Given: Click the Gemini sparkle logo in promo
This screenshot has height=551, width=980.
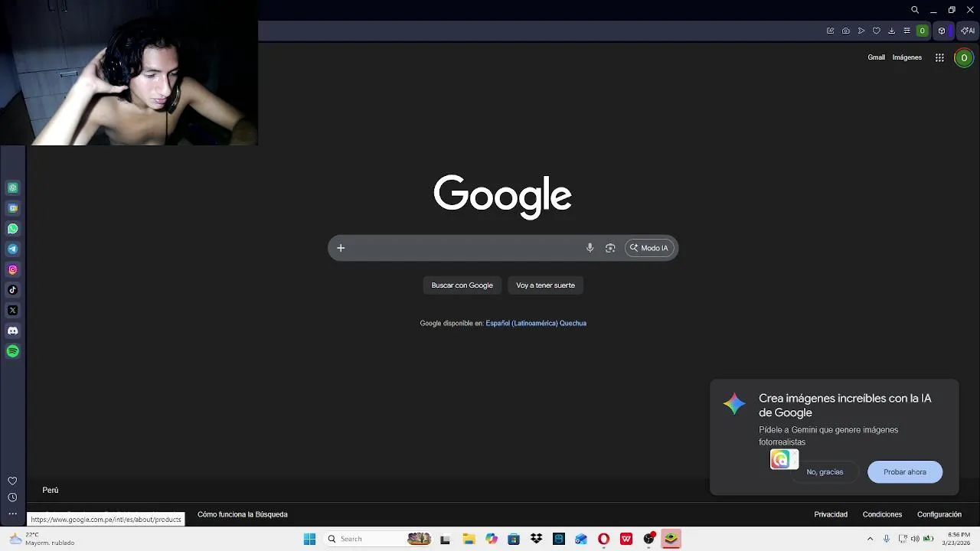Looking at the screenshot, I should (x=734, y=403).
